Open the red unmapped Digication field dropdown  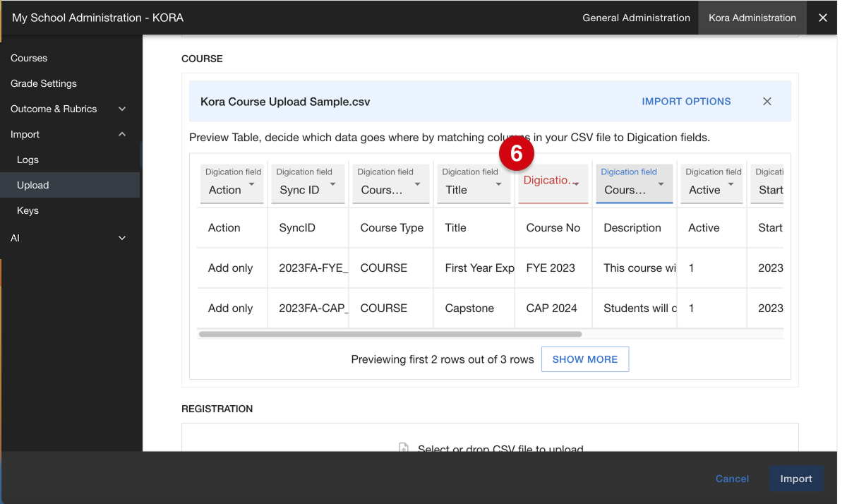point(553,184)
